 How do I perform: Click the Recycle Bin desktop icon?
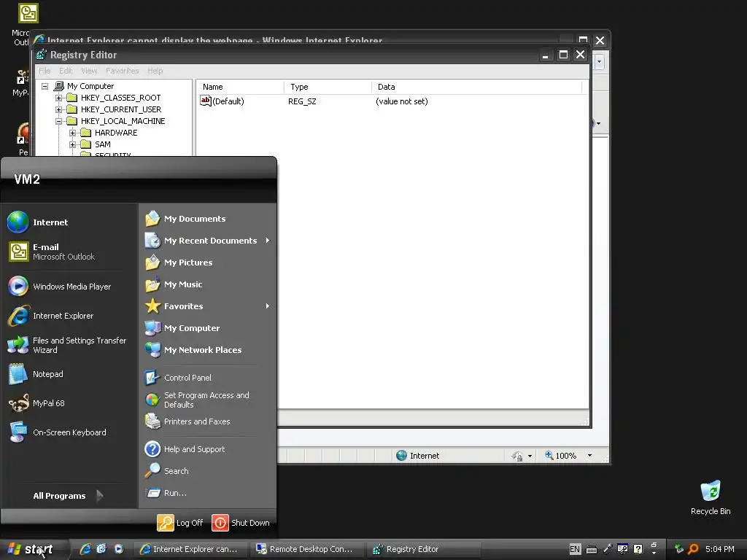tap(711, 497)
